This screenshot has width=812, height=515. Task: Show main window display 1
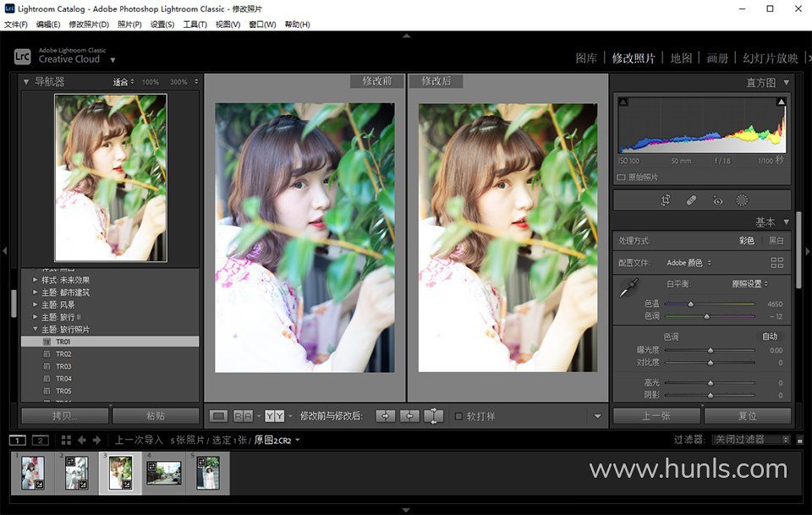click(18, 441)
